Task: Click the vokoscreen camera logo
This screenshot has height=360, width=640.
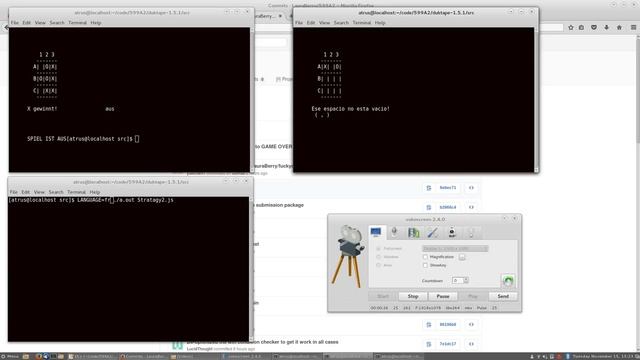Action: click(348, 256)
